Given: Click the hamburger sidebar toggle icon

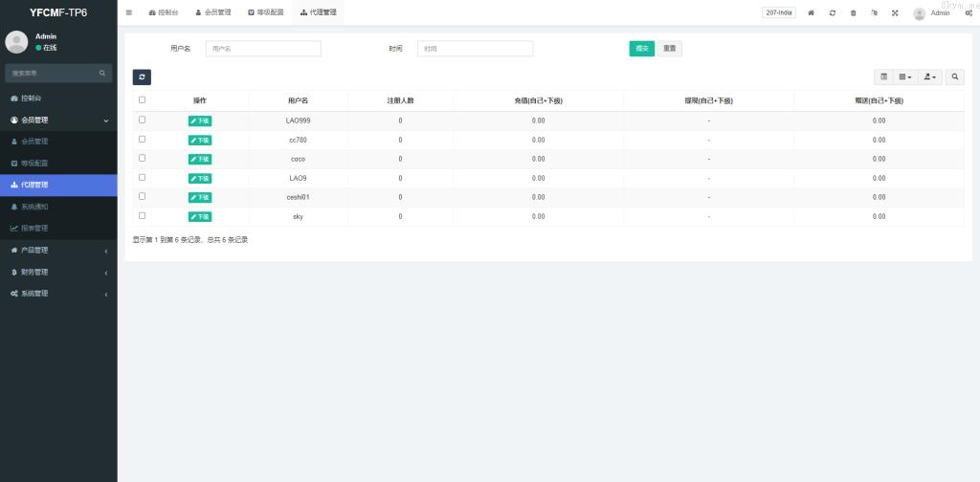Looking at the screenshot, I should coord(129,12).
